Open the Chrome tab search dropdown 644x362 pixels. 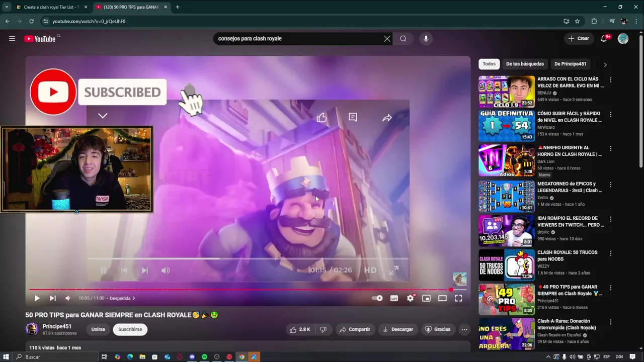coord(6,7)
